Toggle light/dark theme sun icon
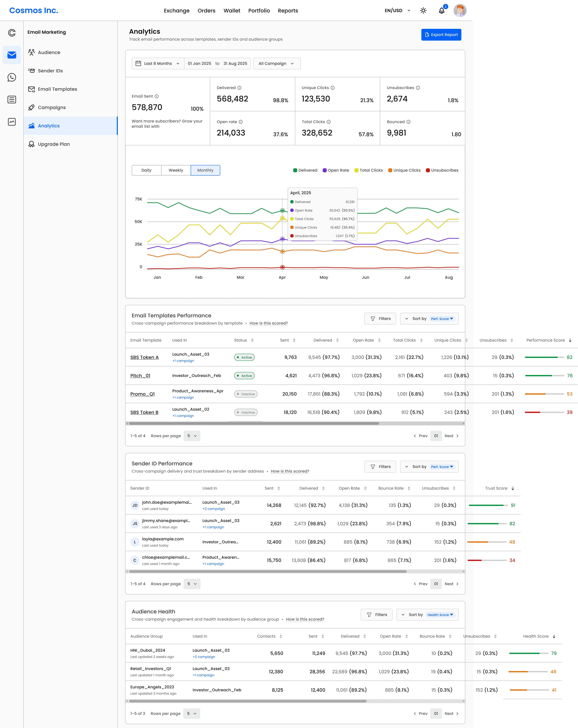The height and width of the screenshot is (728, 578). point(423,10)
